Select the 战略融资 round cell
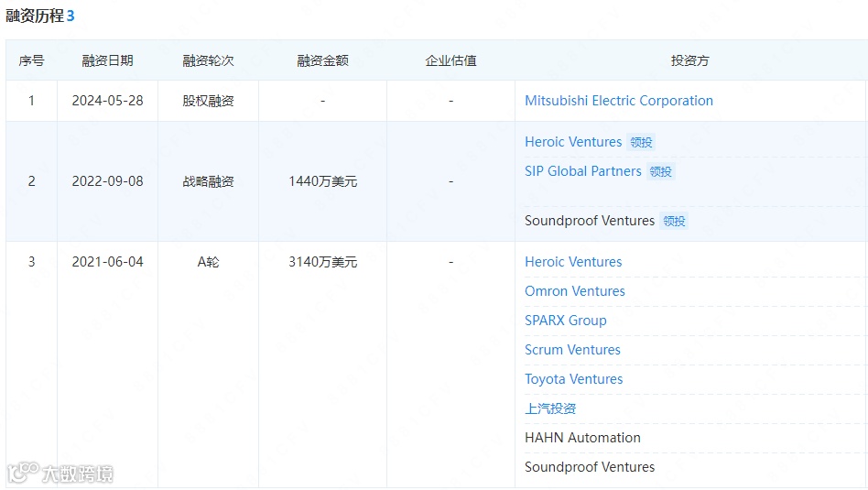The image size is (868, 490). [208, 181]
